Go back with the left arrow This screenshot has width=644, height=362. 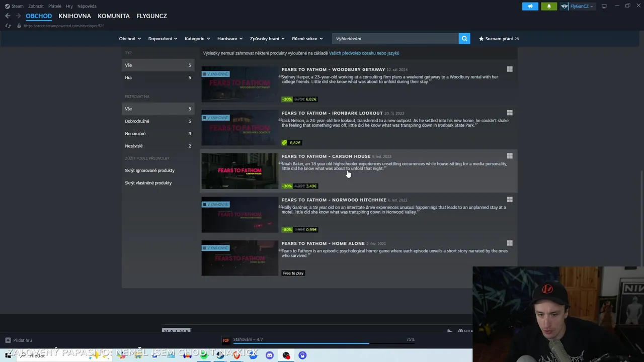[8, 16]
